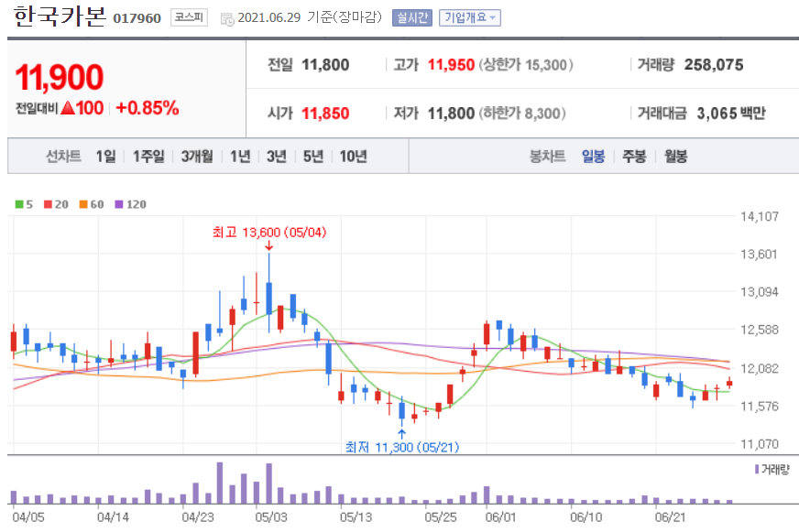Click the red 20-day moving average swatch
The image size is (799, 532).
pyautogui.click(x=48, y=204)
